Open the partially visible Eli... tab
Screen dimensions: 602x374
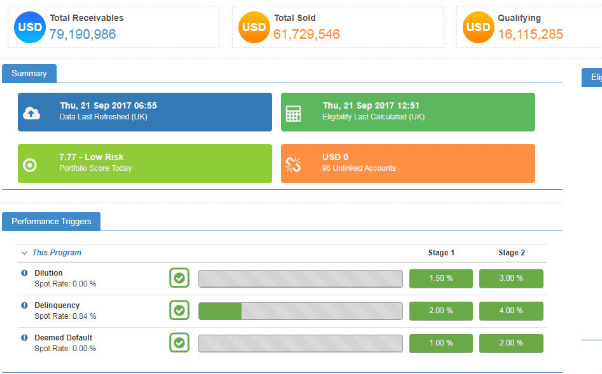coord(592,78)
